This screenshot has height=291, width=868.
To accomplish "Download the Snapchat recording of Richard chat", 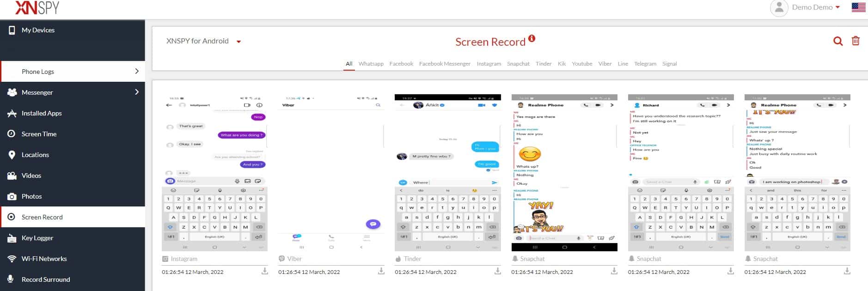I will [x=731, y=271].
